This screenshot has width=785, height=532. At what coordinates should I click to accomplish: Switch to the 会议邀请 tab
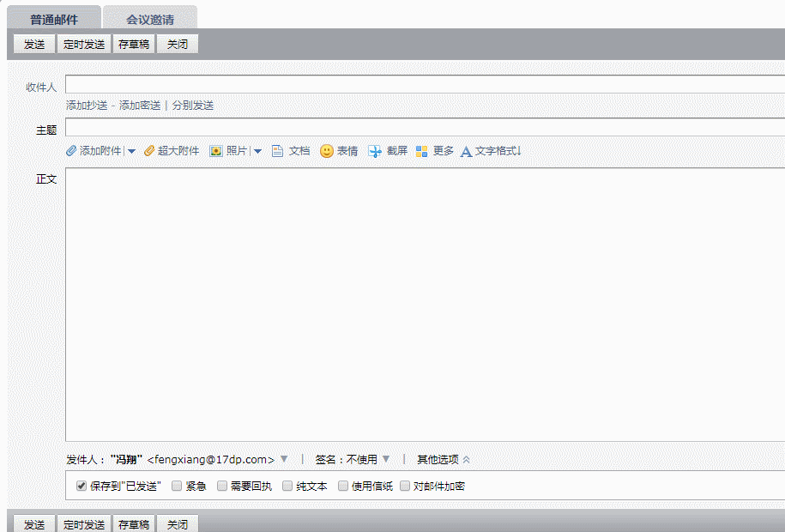[150, 19]
